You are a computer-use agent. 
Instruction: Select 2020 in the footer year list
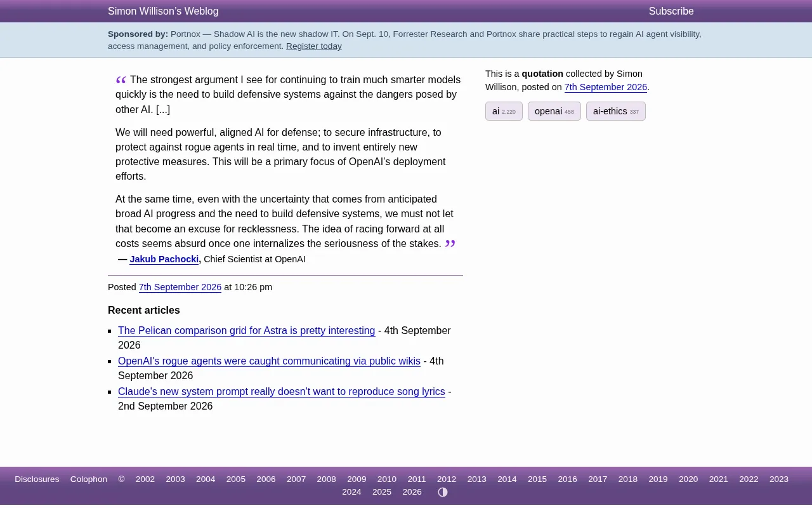(688, 479)
